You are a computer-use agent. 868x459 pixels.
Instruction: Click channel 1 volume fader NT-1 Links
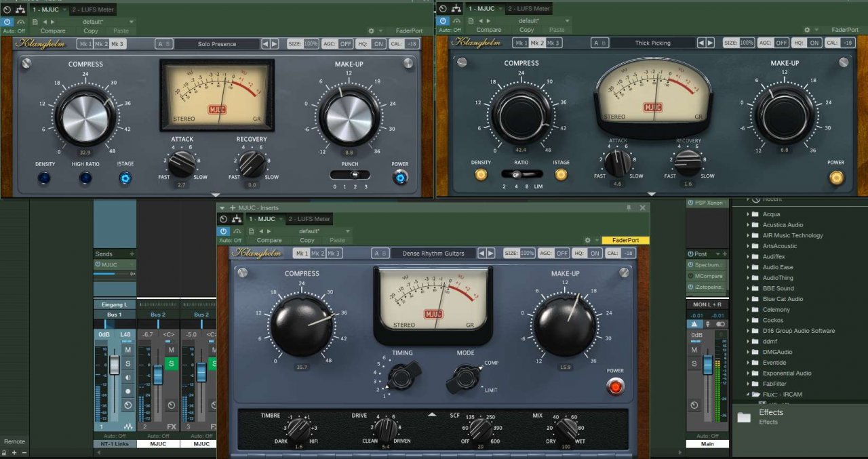pyautogui.click(x=114, y=364)
